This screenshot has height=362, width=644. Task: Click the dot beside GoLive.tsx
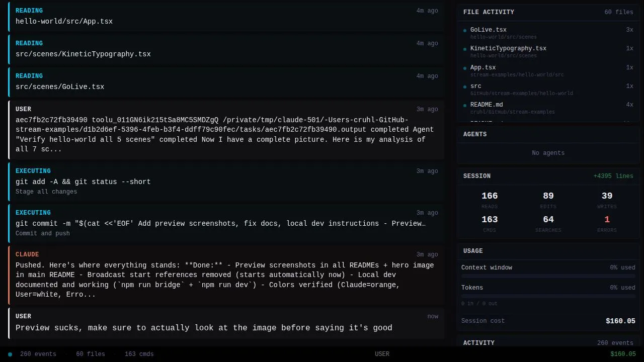pyautogui.click(x=465, y=30)
